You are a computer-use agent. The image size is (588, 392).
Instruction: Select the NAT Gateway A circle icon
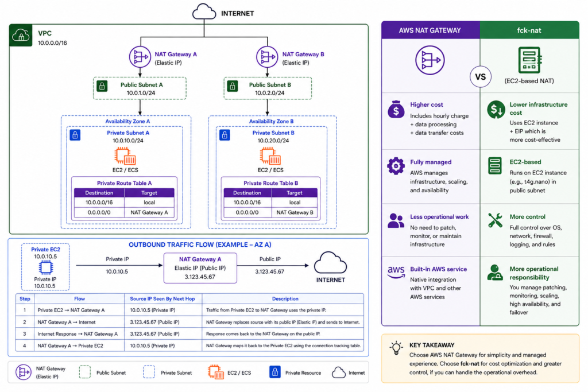140,57
